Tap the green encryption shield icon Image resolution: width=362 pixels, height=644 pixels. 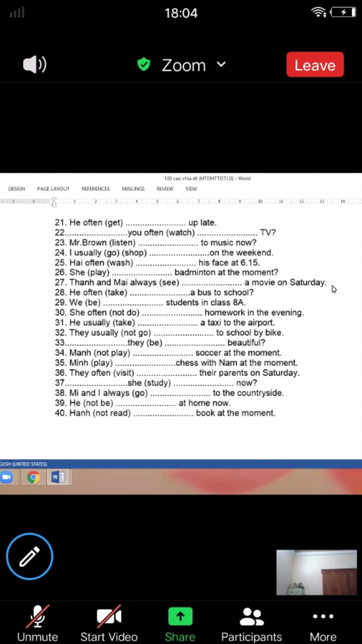(144, 64)
